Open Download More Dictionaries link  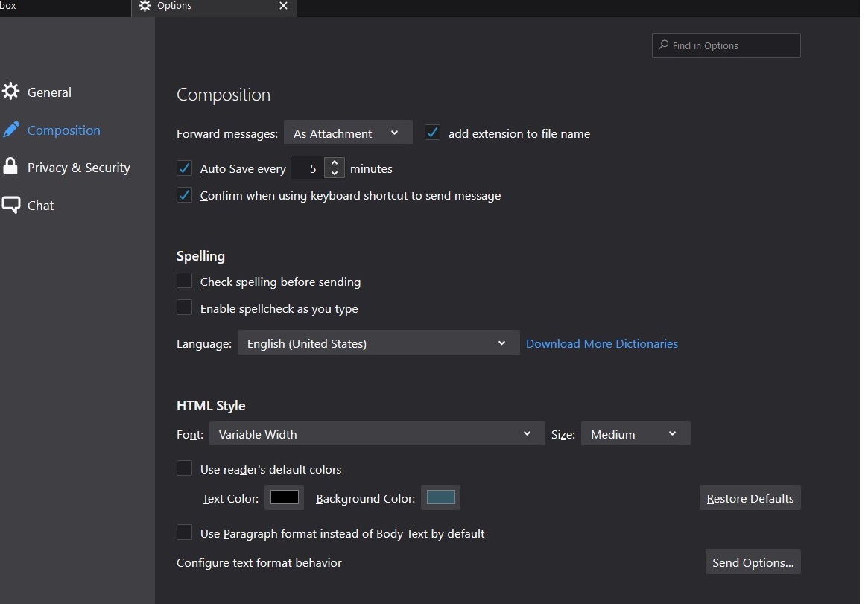click(602, 343)
